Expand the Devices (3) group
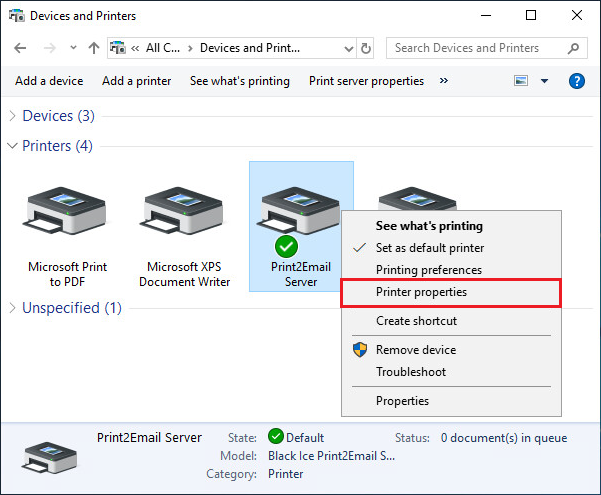Viewport: 601px width, 495px height. [x=12, y=116]
